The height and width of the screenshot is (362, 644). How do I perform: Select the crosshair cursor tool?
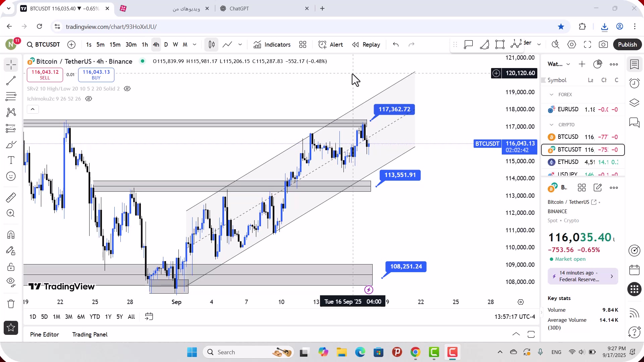11,65
